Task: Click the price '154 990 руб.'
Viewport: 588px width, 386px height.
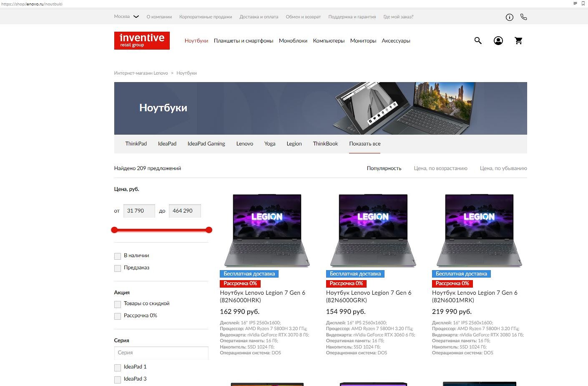Action: (x=346, y=312)
